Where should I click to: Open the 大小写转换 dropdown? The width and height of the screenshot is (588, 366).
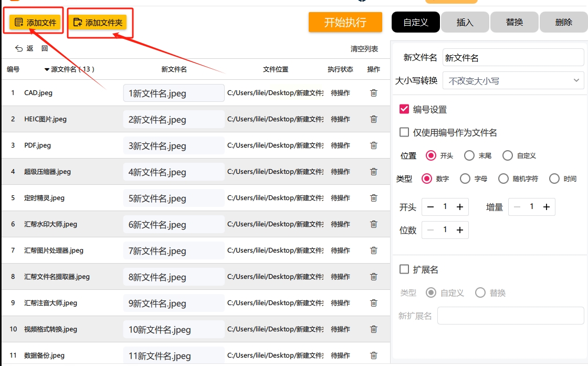[513, 81]
